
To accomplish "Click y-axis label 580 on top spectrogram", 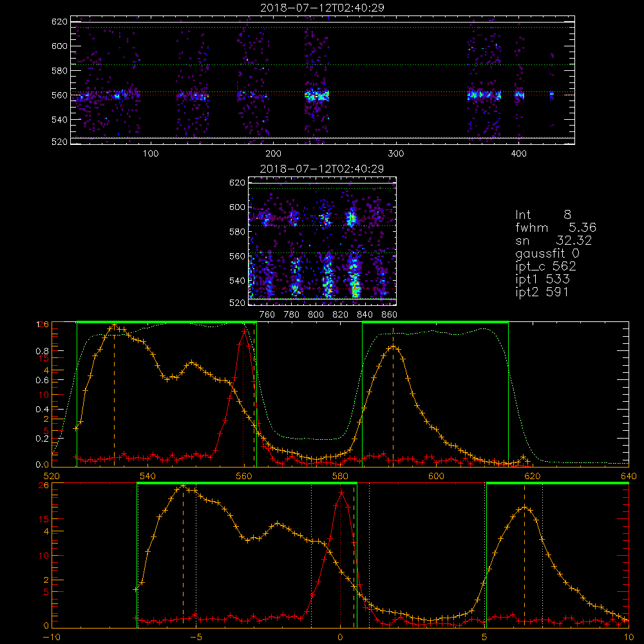I will [x=59, y=71].
